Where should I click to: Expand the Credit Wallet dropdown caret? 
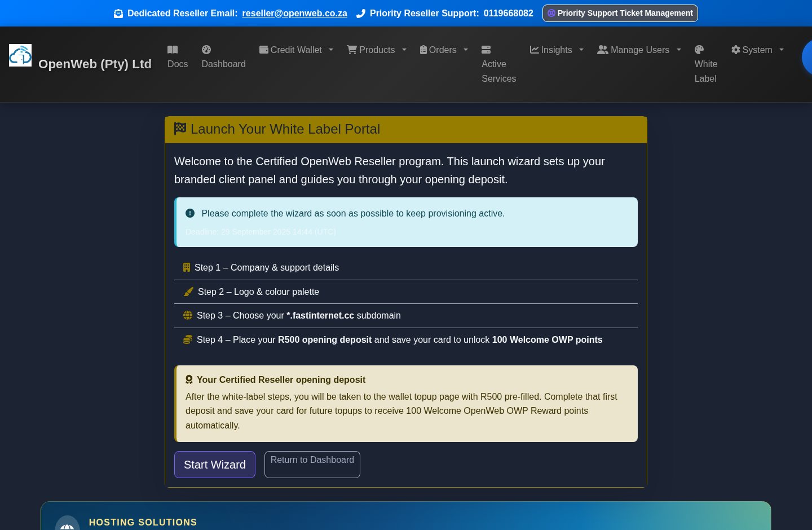click(x=331, y=50)
